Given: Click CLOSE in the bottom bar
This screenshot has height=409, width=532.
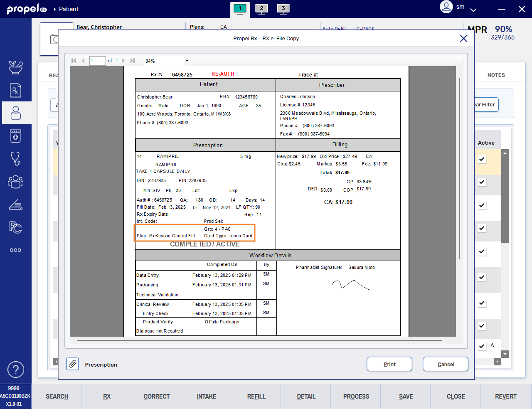Looking at the screenshot, I should point(456,397).
